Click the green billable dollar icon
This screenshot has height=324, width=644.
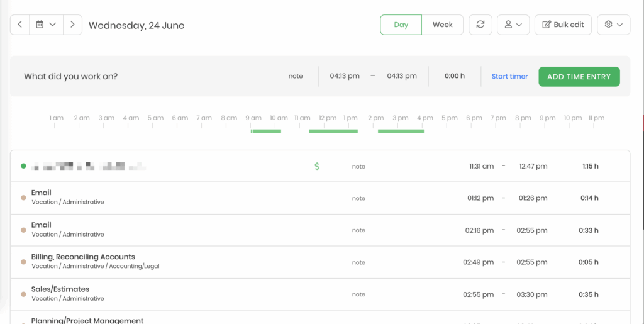[x=317, y=167]
